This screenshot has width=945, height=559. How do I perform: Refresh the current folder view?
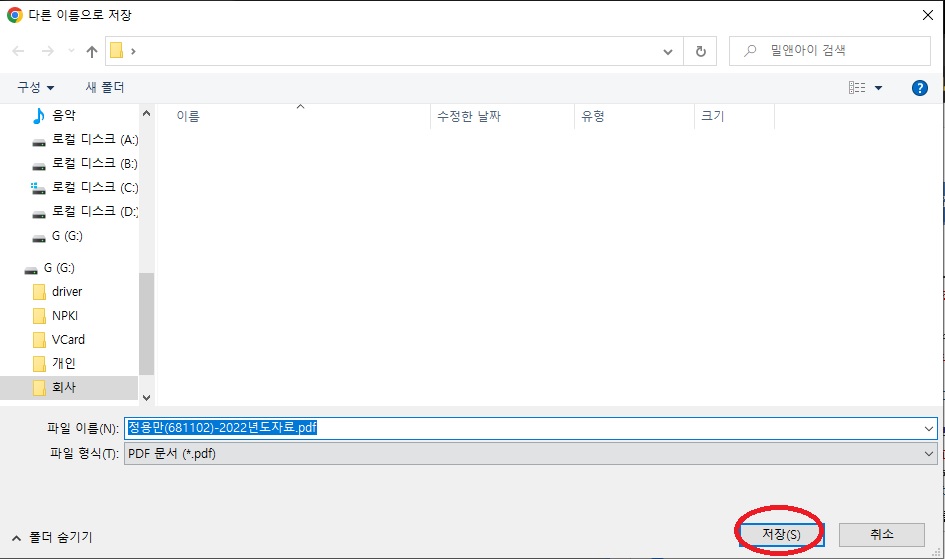(700, 51)
